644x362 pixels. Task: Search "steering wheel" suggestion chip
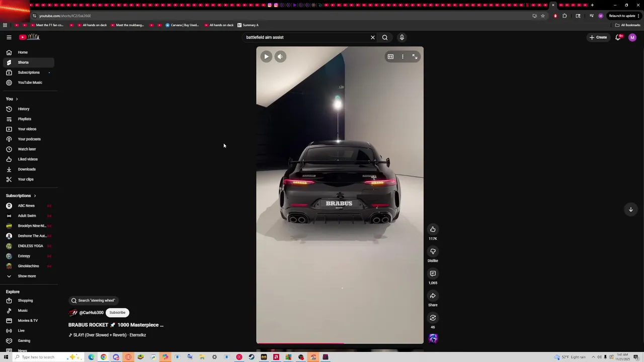tap(94, 300)
